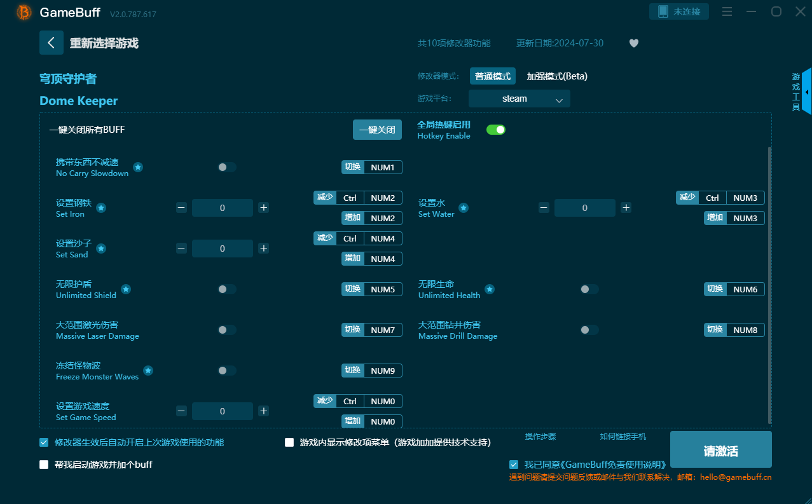
Task: Click star icon next to Set Iron
Action: pyautogui.click(x=101, y=208)
